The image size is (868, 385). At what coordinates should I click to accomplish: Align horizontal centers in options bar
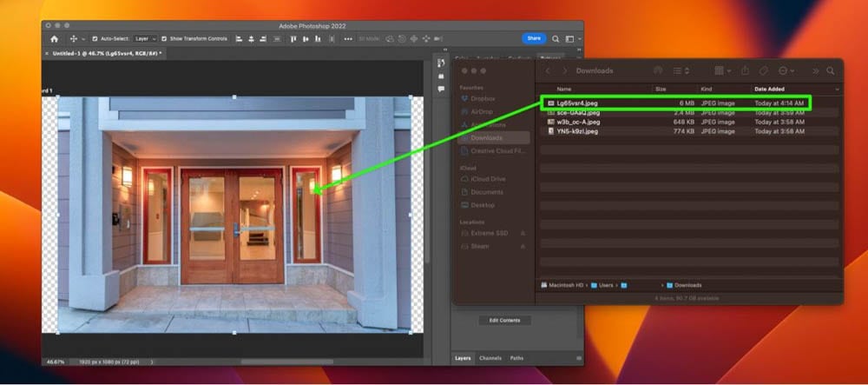tap(251, 39)
